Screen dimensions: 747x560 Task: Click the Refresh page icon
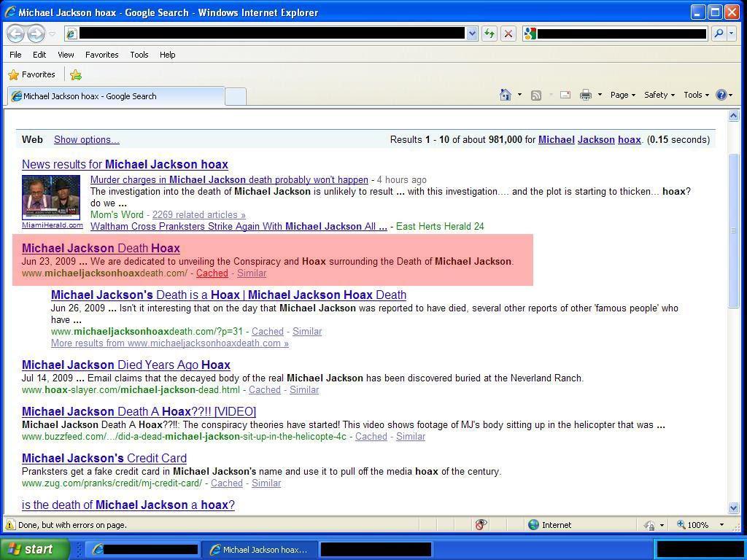[489, 34]
